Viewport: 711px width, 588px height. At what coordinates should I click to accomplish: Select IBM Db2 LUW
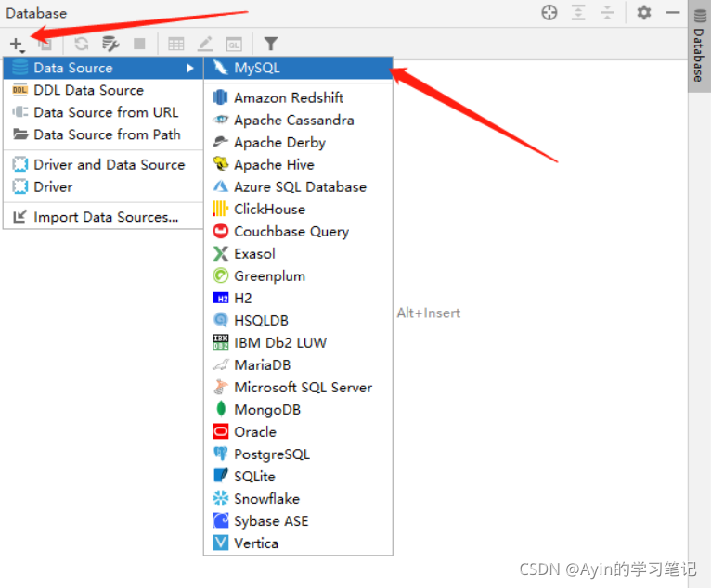[x=298, y=342]
